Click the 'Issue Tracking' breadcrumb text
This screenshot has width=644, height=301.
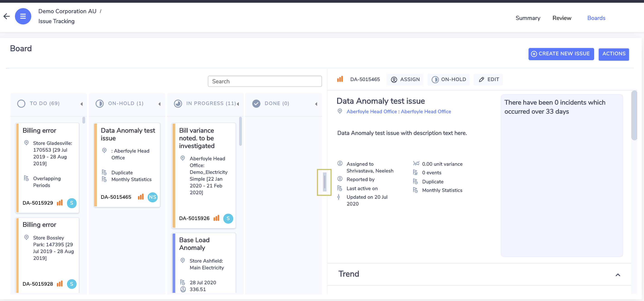(x=57, y=21)
